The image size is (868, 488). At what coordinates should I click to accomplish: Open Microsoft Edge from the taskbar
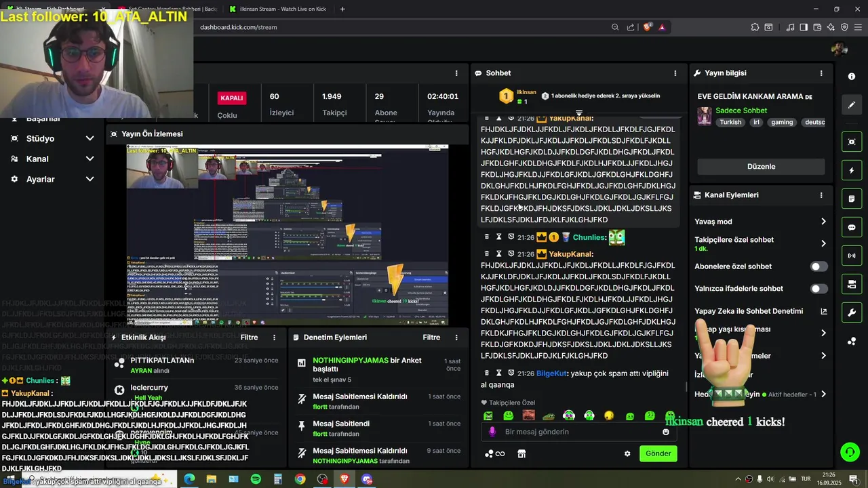(x=189, y=479)
